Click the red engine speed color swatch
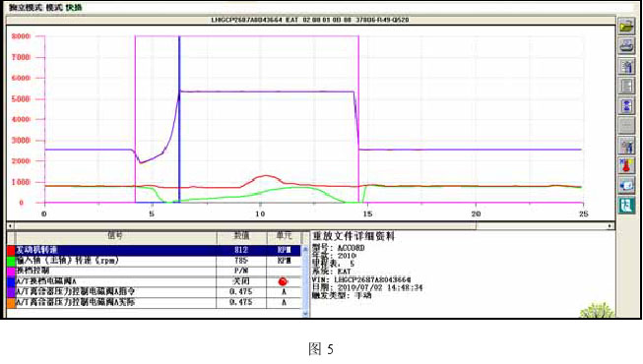Viewport: 643px width, 364px height. click(x=11, y=250)
